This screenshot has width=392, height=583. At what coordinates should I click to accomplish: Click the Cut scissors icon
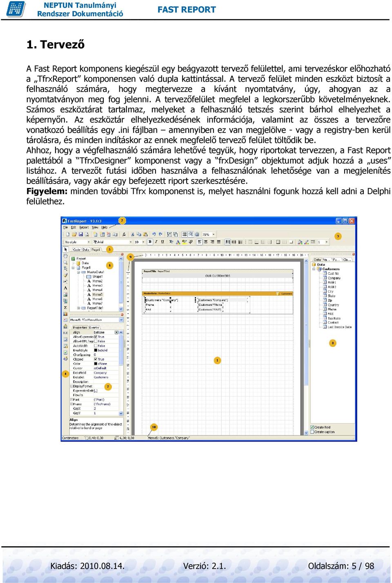(x=132, y=234)
